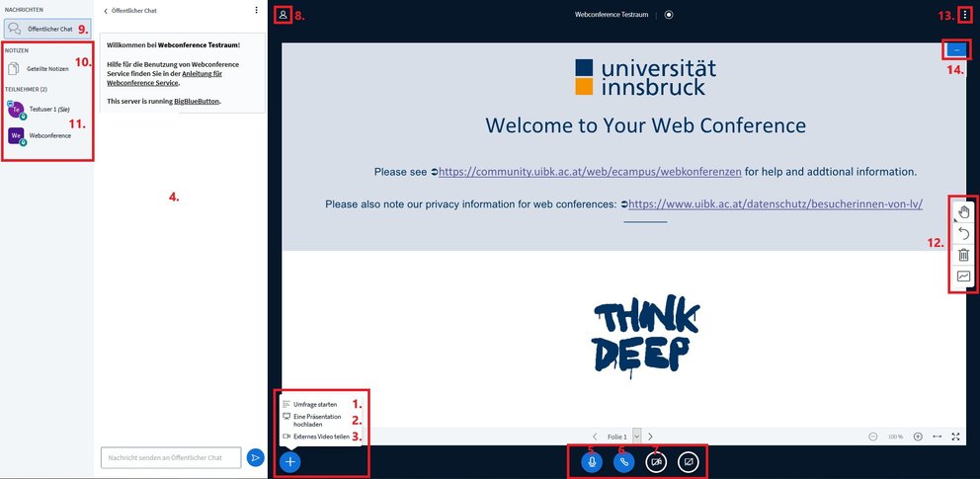980x479 pixels.
Task: Click the blue minimize presentation button
Action: pyautogui.click(x=957, y=49)
